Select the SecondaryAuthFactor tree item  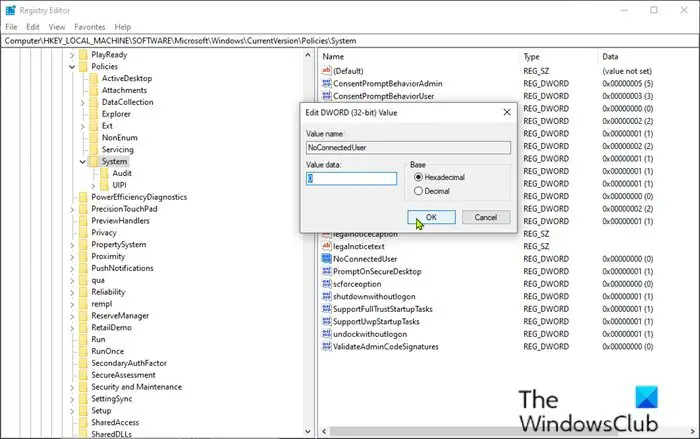pos(129,363)
